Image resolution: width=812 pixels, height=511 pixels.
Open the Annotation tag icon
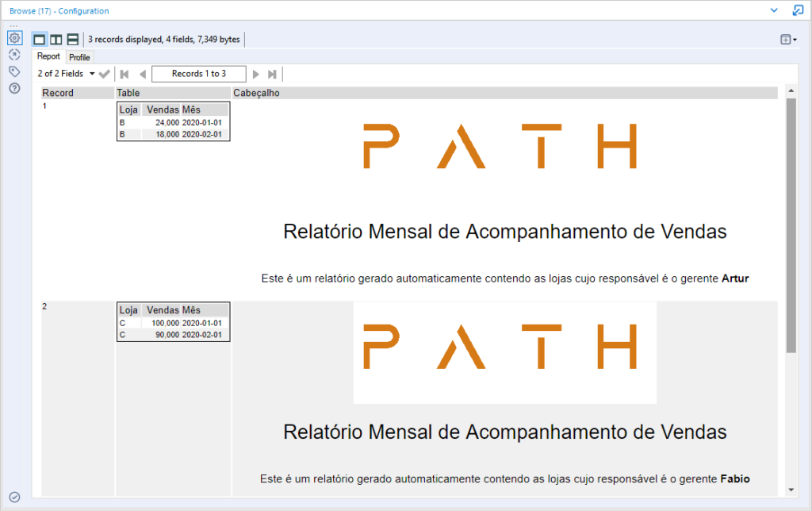[x=14, y=71]
